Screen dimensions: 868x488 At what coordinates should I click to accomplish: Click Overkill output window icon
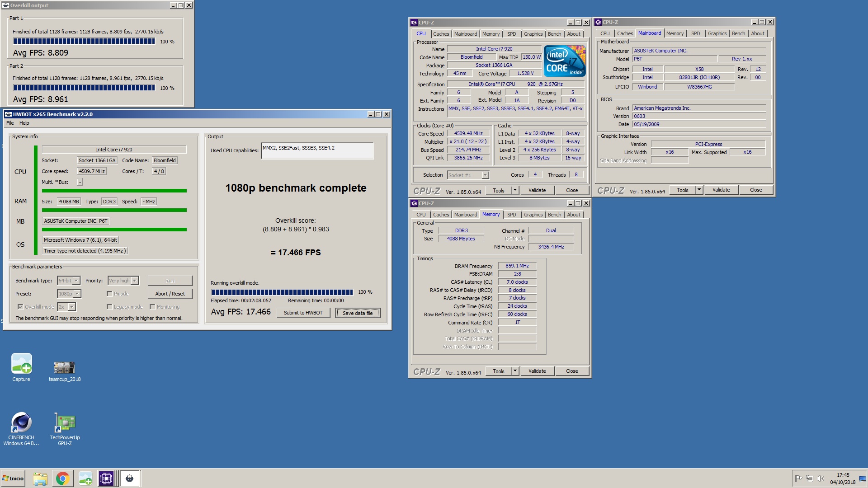click(6, 5)
